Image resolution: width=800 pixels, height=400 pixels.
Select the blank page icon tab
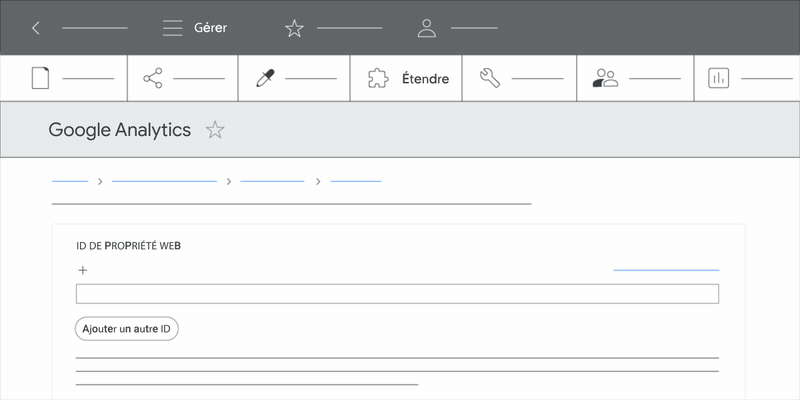click(x=40, y=79)
